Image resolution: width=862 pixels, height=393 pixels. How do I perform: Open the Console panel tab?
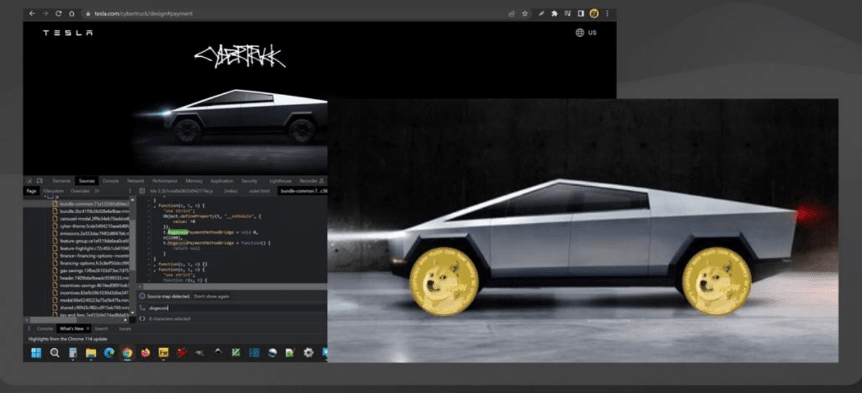tap(110, 180)
